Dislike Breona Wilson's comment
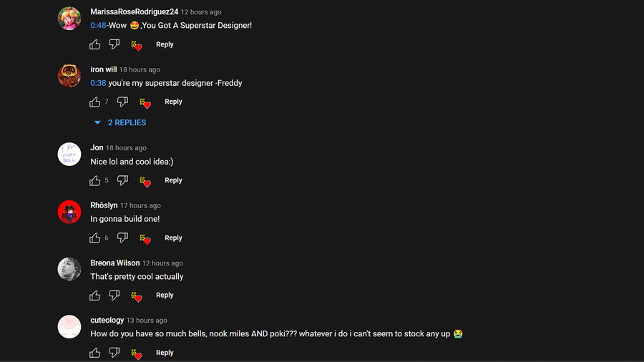 tap(114, 295)
